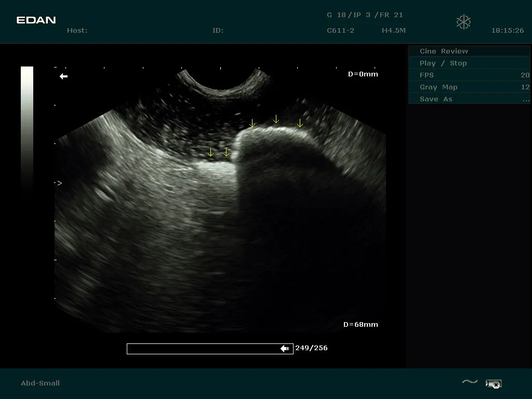Change the Gray Map value of 12
532x399 pixels.
coord(525,87)
